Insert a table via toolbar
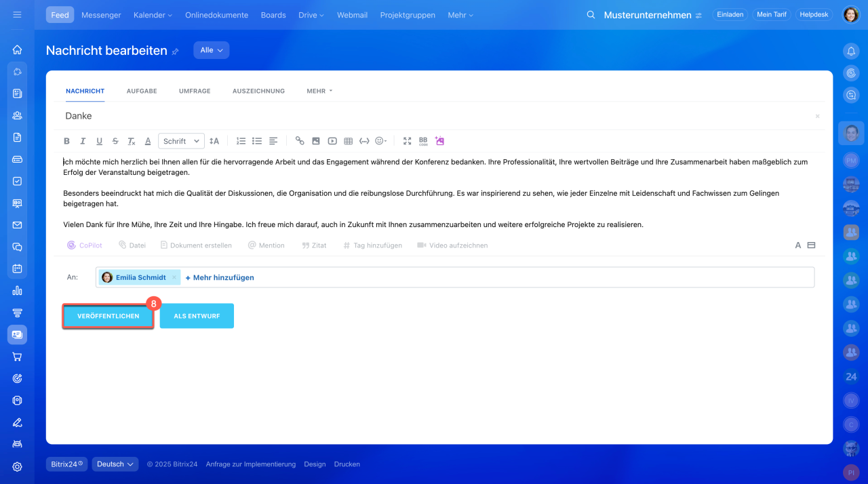 349,141
